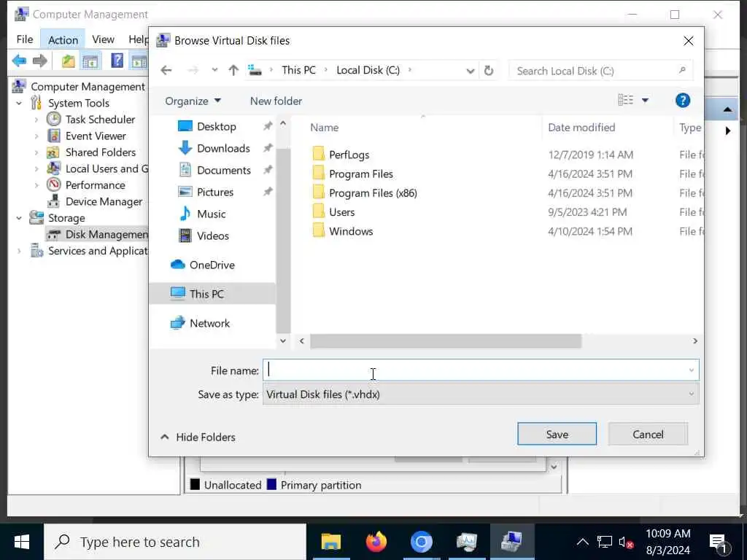Viewport: 747px width, 560px height.
Task: Open the Organize dropdown menu
Action: pos(193,101)
